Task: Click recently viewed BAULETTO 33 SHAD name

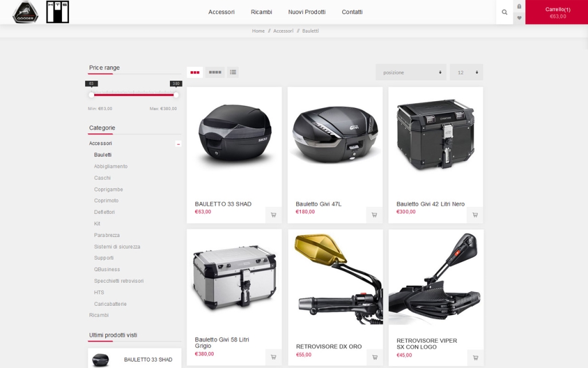Action: point(148,360)
